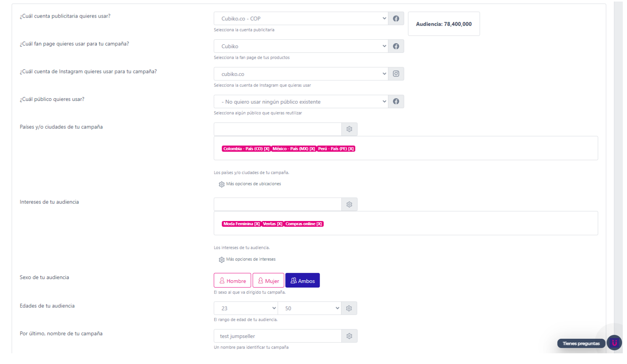This screenshot has width=627, height=364.
Task: Click gear icon beside age range selectors
Action: 349,309
